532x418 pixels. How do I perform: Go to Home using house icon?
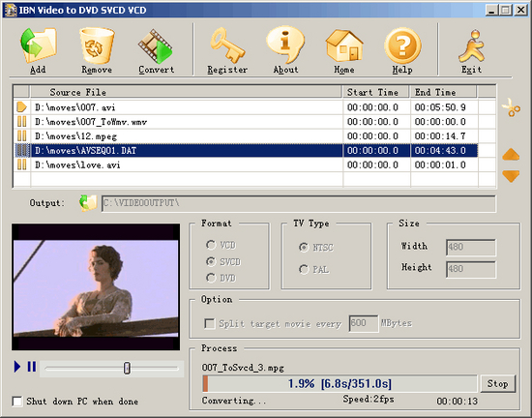click(x=344, y=45)
